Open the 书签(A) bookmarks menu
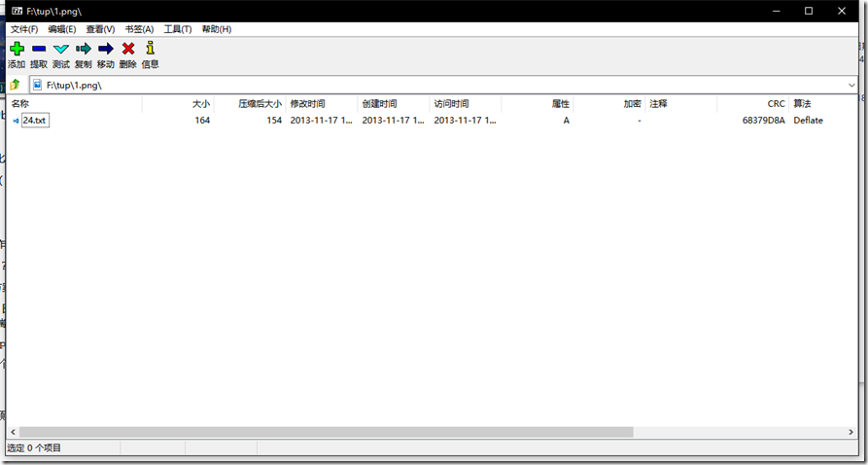The image size is (868, 465). 139,29
